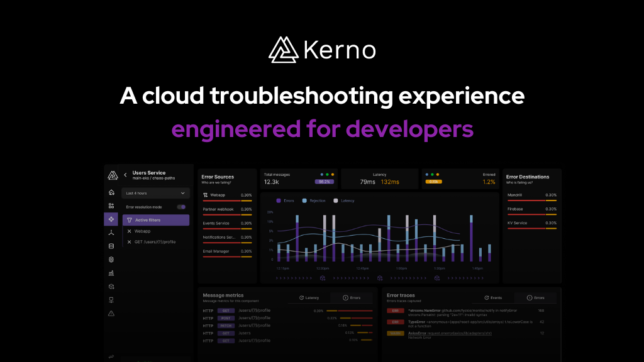Screen dimensions: 644x362
Task: Select the monitor icon in the sidebar
Action: (x=111, y=299)
